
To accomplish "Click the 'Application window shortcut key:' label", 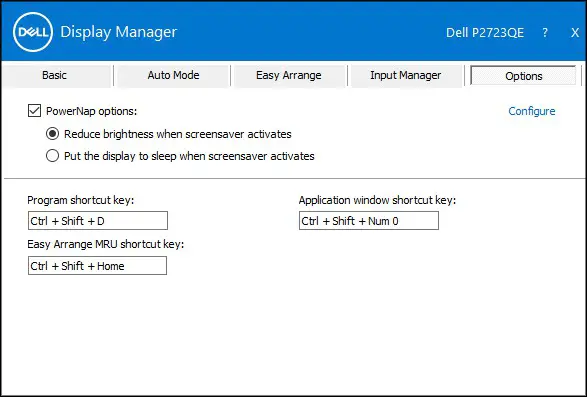I will pos(377,200).
